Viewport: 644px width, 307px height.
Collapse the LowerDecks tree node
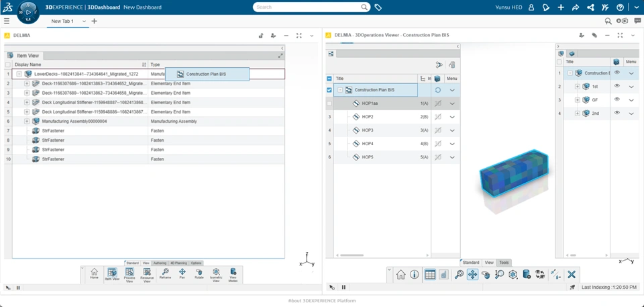[x=19, y=74]
